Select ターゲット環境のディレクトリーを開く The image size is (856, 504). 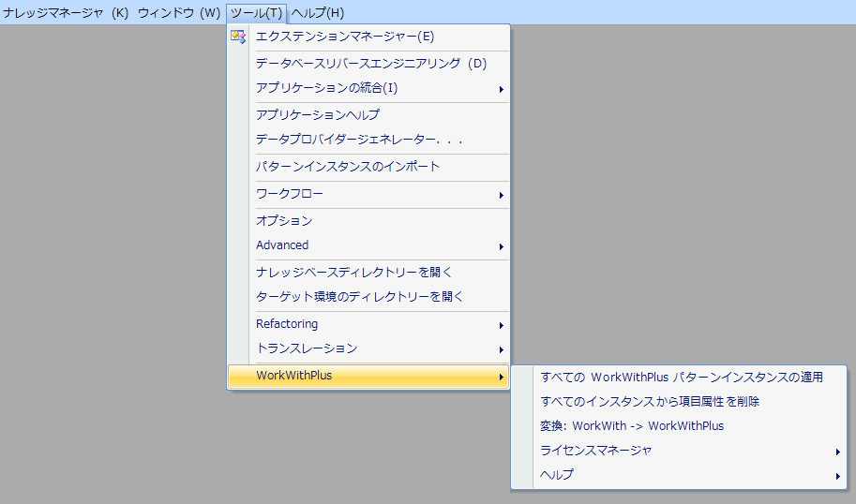click(x=360, y=297)
